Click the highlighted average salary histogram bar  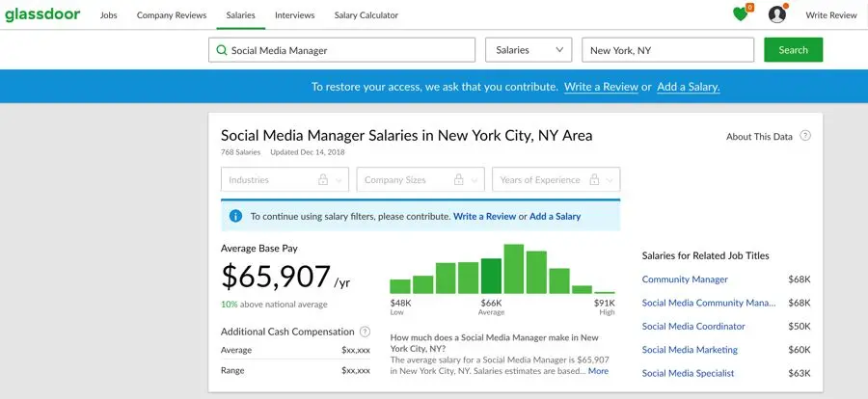point(492,276)
